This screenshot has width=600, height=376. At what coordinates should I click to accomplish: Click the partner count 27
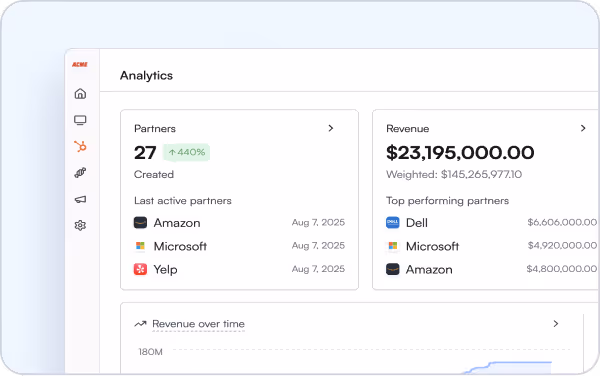[145, 153]
